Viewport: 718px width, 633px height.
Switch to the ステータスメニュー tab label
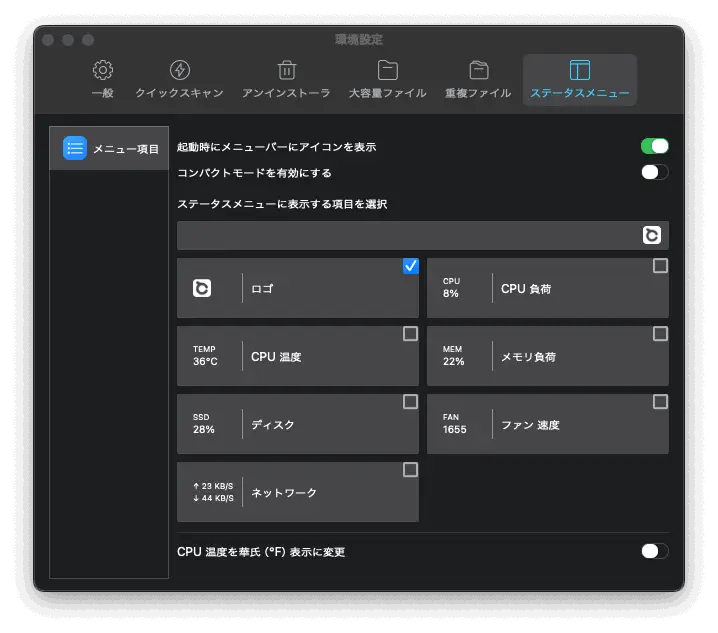point(580,93)
